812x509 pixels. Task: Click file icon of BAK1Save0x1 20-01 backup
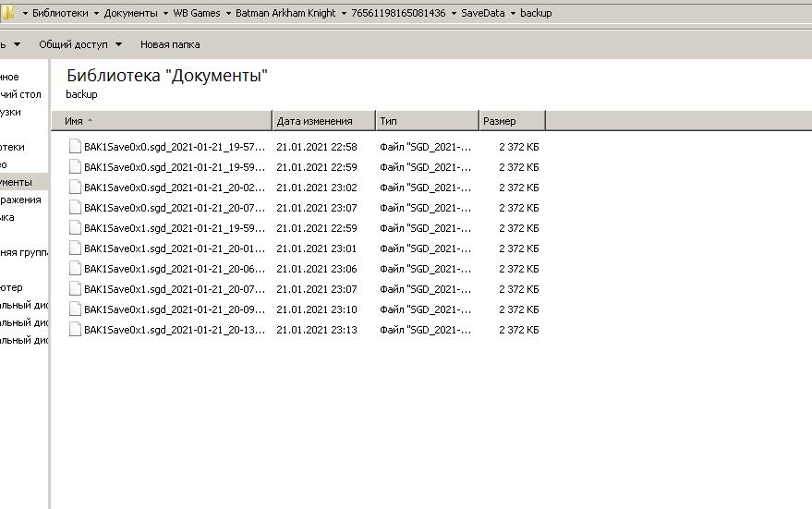(75, 248)
